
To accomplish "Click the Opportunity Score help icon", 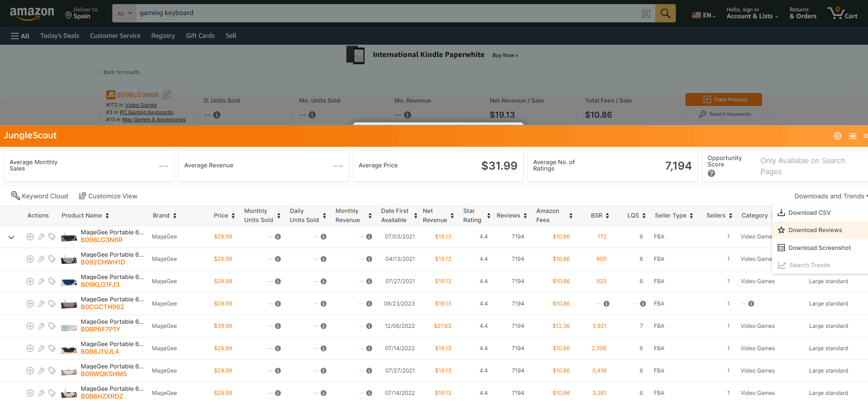I will tap(711, 173).
